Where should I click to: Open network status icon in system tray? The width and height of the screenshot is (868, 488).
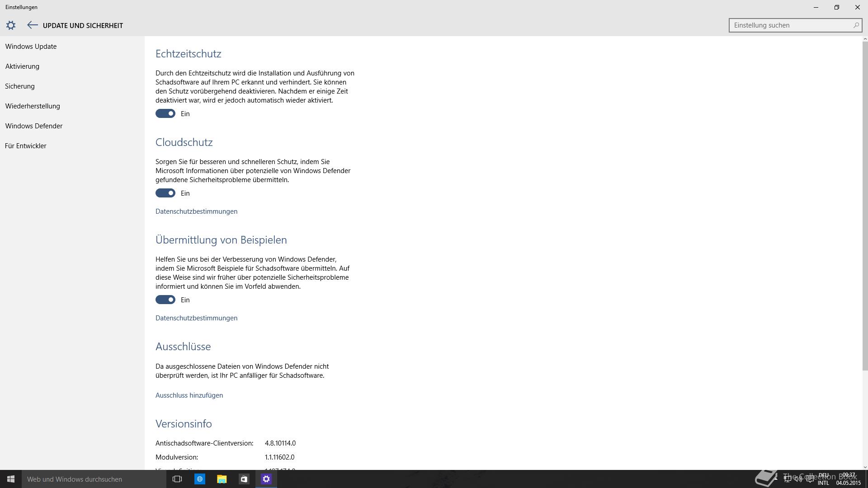tap(787, 479)
